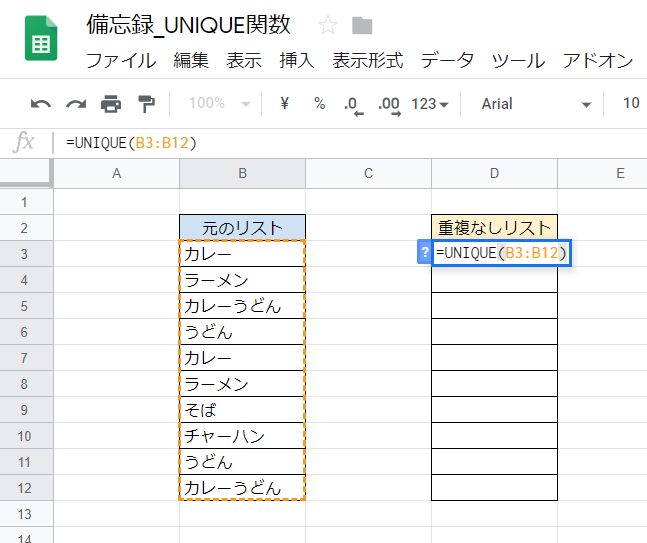The image size is (647, 543).
Task: Click the 重複なしリスト header cell
Action: 494,227
